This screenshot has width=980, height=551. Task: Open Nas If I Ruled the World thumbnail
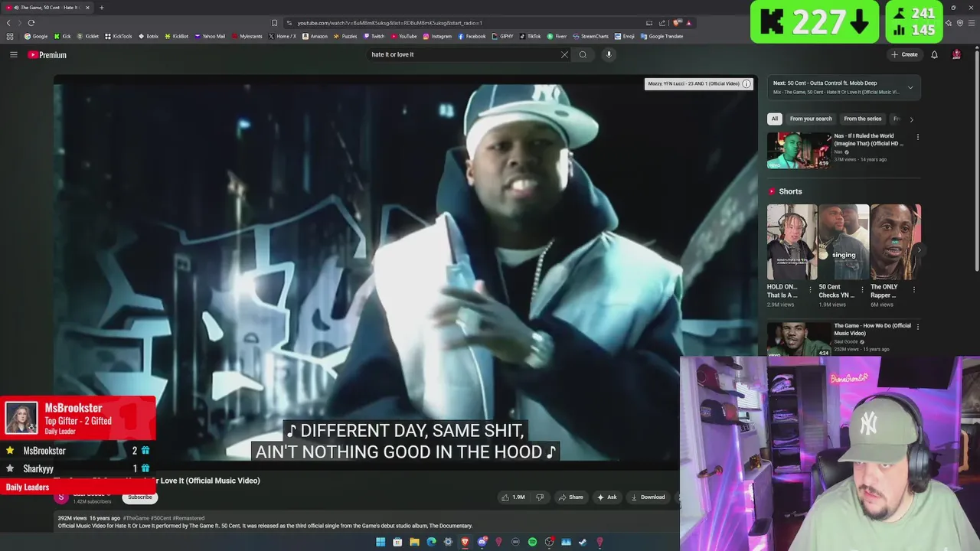point(799,150)
